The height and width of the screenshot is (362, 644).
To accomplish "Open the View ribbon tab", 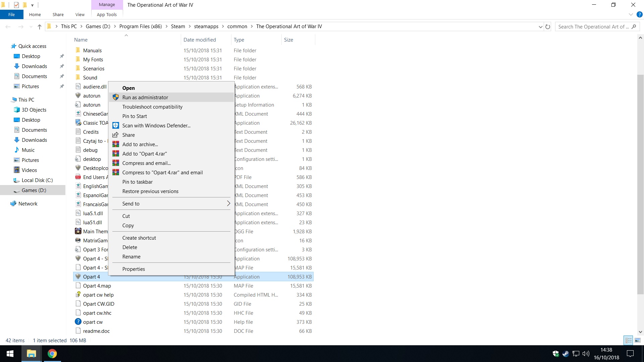I will (80, 14).
